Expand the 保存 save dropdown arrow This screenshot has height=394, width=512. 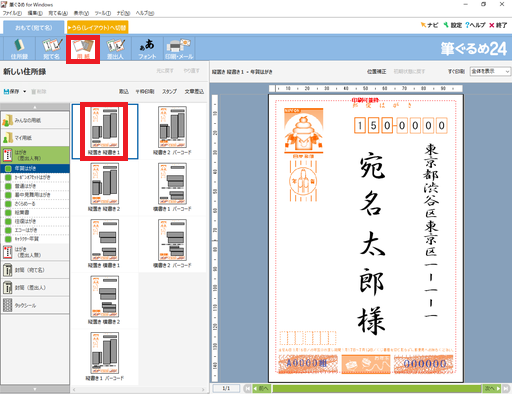click(25, 91)
